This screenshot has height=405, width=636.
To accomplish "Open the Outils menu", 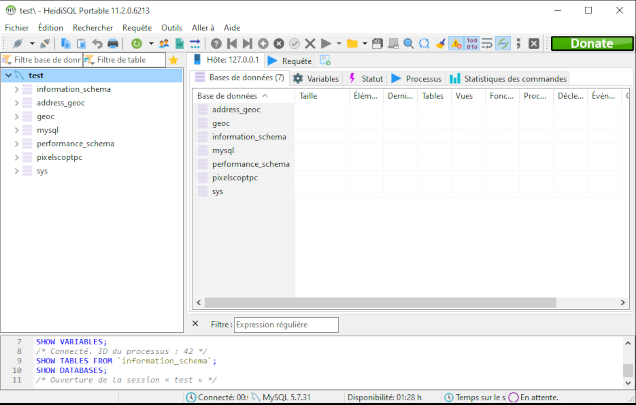I will [172, 28].
